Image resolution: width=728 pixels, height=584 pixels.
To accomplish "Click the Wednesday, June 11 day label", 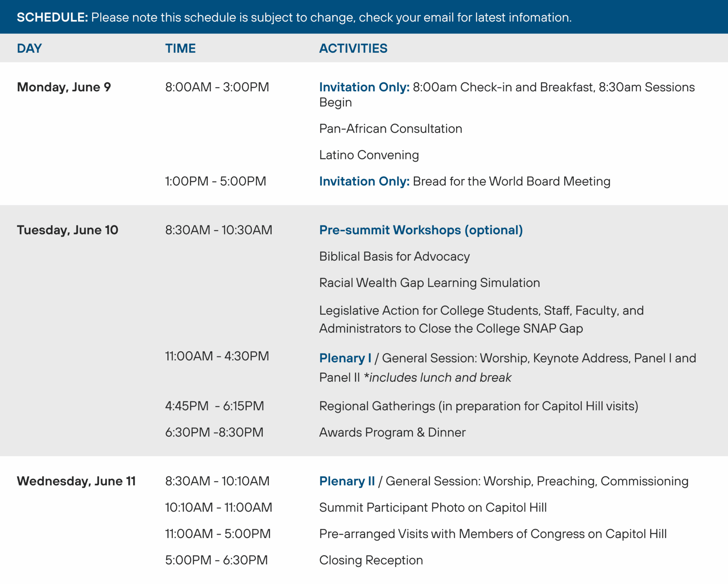I will pos(76,481).
